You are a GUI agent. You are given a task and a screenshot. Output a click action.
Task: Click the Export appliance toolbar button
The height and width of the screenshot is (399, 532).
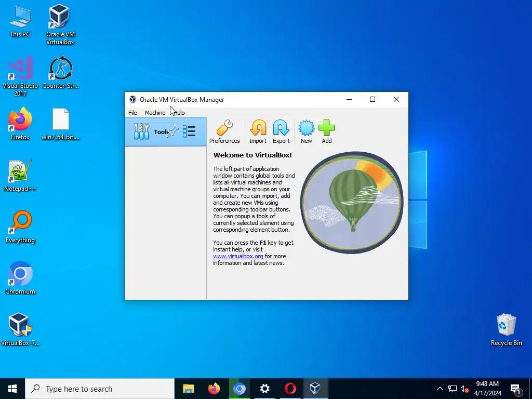tap(281, 131)
